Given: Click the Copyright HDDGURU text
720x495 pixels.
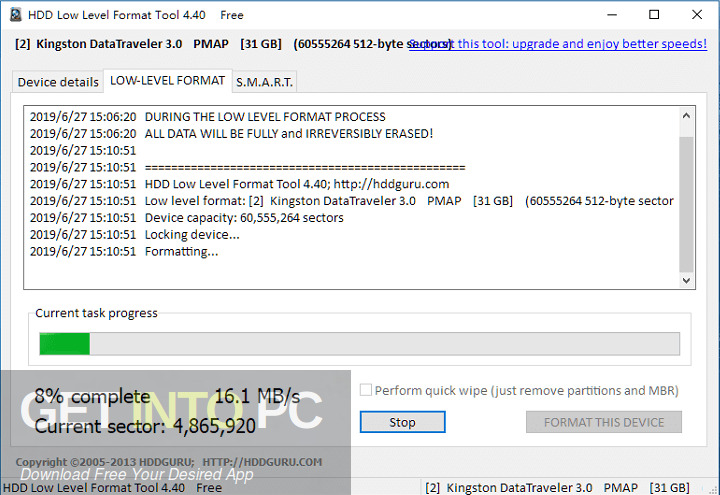Looking at the screenshot, I should 169,462.
